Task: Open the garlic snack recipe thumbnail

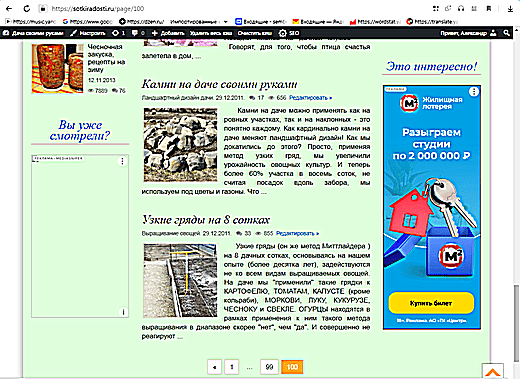Action: pyautogui.click(x=57, y=68)
